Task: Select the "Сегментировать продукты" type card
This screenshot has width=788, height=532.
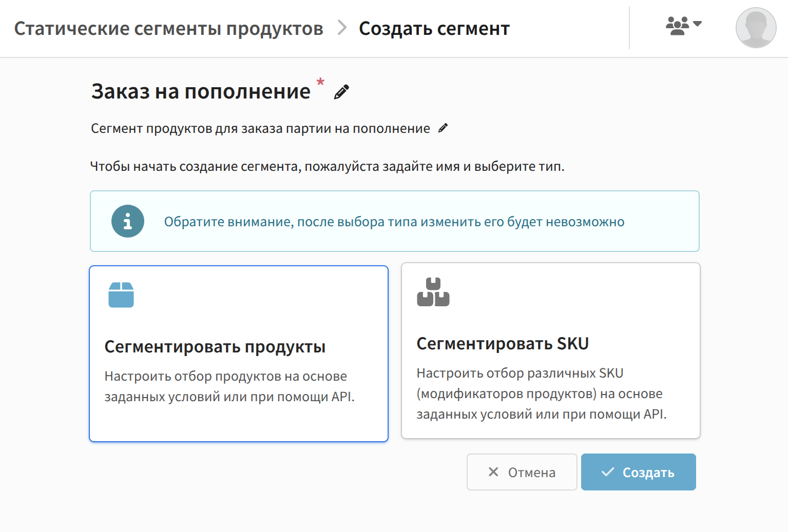Action: point(239,353)
